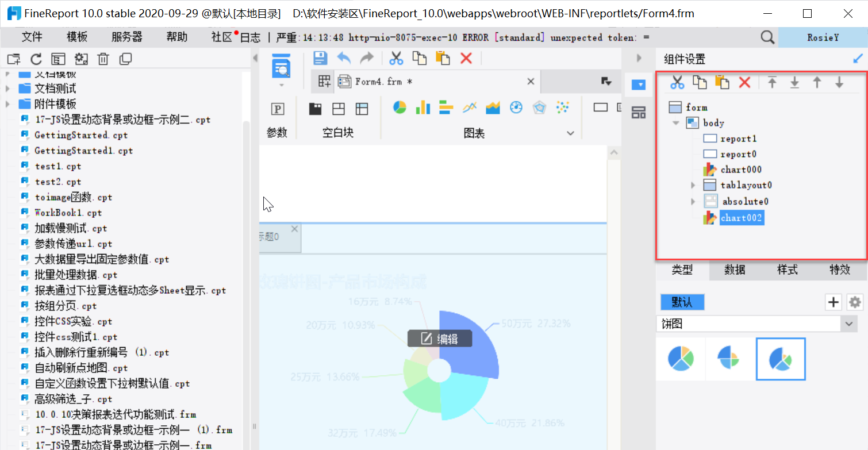This screenshot has width=868, height=450.
Task: Collapse the body node in component tree
Action: (675, 123)
